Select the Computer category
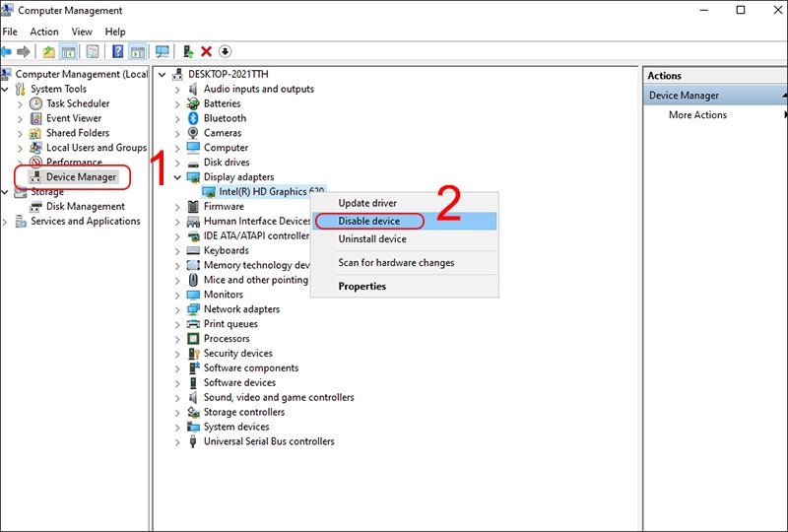The height and width of the screenshot is (532, 788). tap(226, 148)
